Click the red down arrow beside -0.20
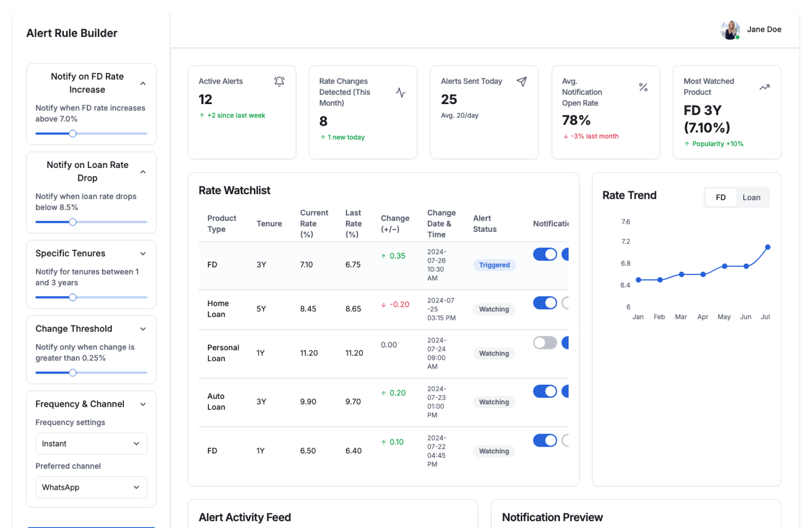This screenshot has height=528, width=812. [x=384, y=305]
